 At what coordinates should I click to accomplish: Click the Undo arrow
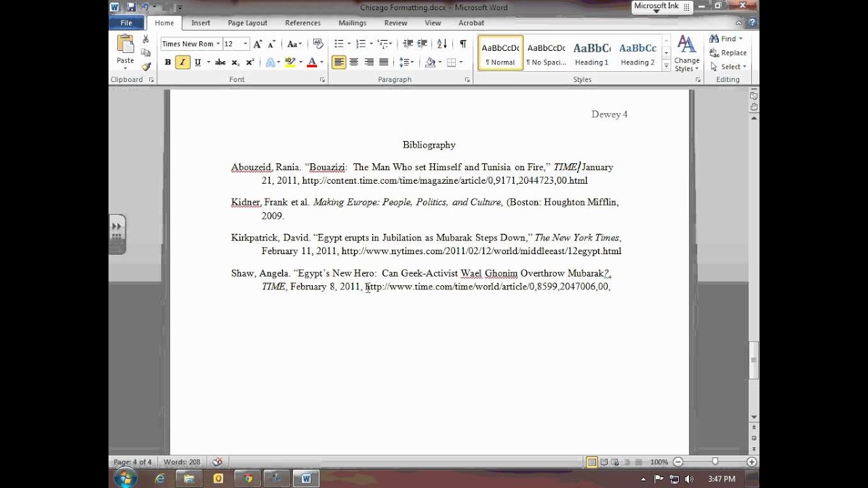coord(144,7)
